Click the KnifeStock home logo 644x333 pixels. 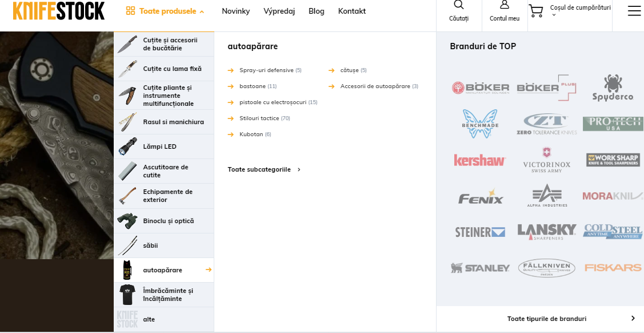(59, 11)
